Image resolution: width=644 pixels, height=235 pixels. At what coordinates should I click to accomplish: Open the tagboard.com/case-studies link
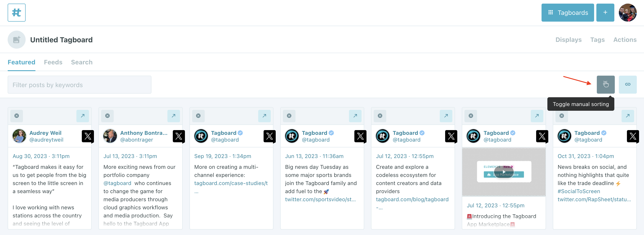click(231, 183)
